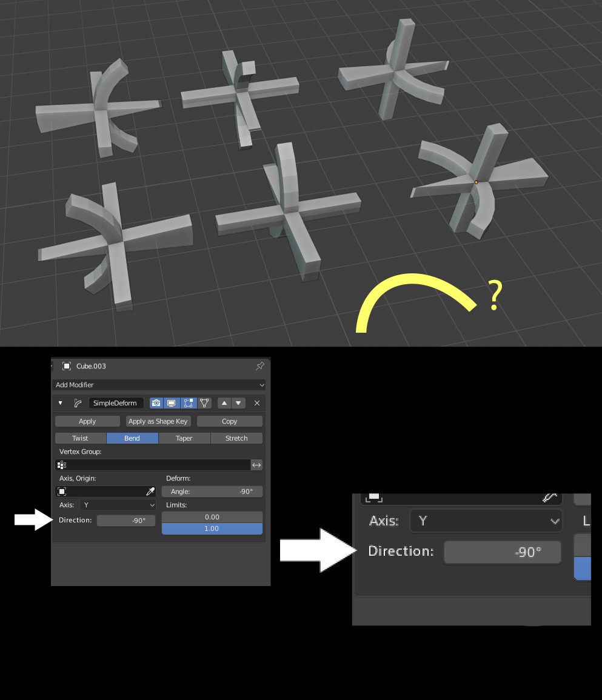Click Apply as Shape Key

point(158,421)
